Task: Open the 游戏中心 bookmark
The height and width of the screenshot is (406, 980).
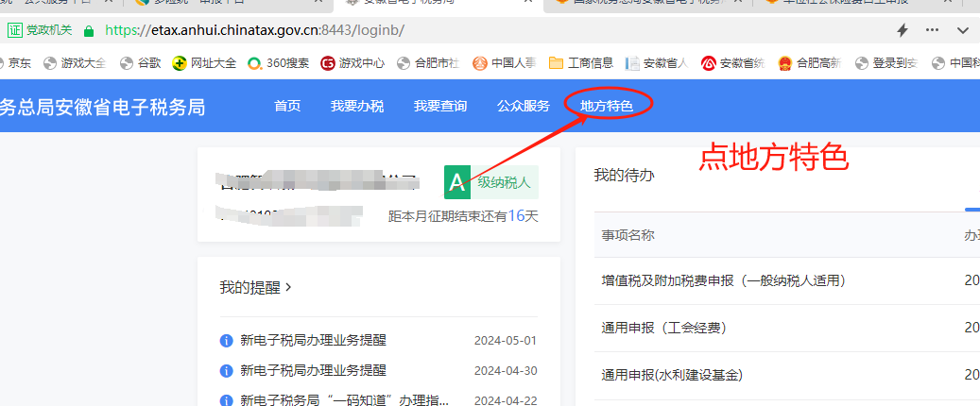Action: click(352, 63)
